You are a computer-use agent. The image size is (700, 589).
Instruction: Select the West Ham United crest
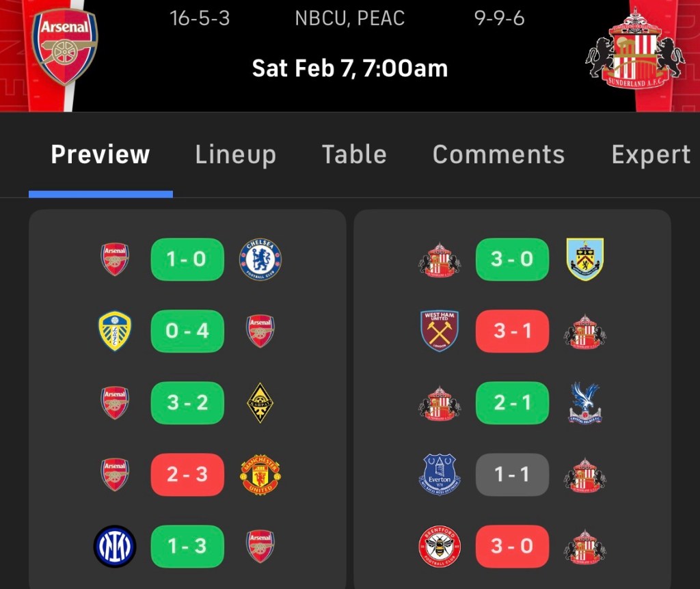pyautogui.click(x=440, y=331)
